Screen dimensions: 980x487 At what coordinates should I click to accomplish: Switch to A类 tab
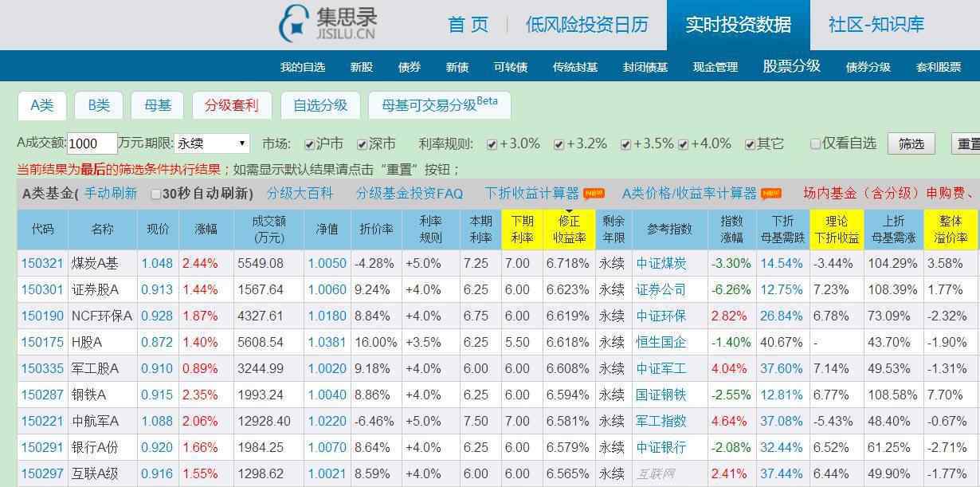[42, 105]
